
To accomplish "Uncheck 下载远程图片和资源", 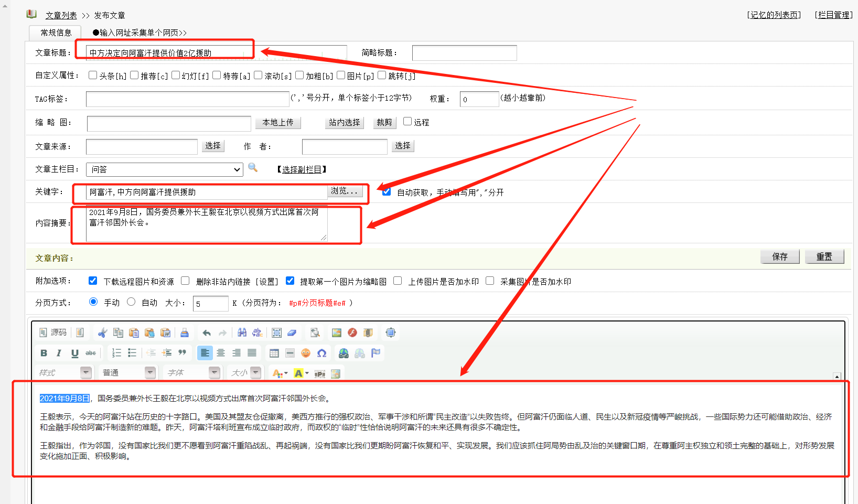I will (x=93, y=281).
